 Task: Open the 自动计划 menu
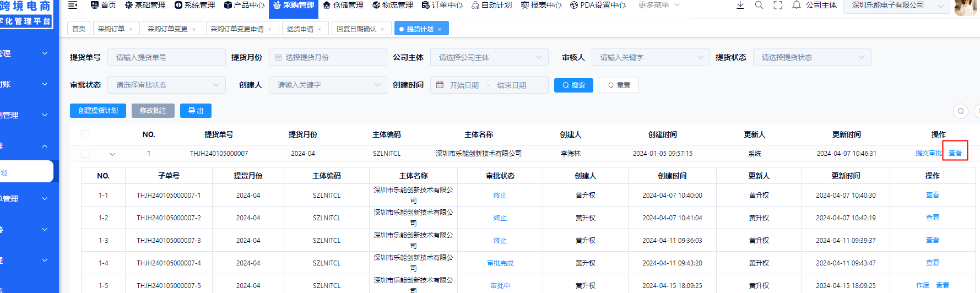[x=492, y=5]
